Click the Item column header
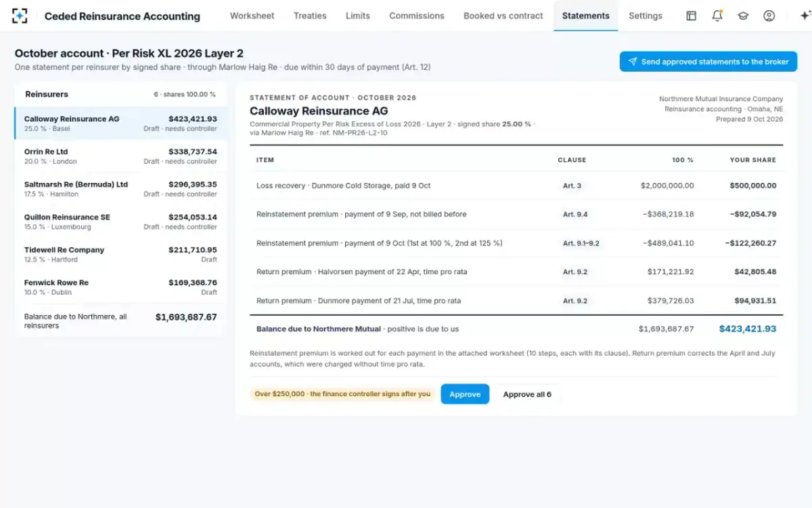Image resolution: width=812 pixels, height=508 pixels. (x=265, y=160)
